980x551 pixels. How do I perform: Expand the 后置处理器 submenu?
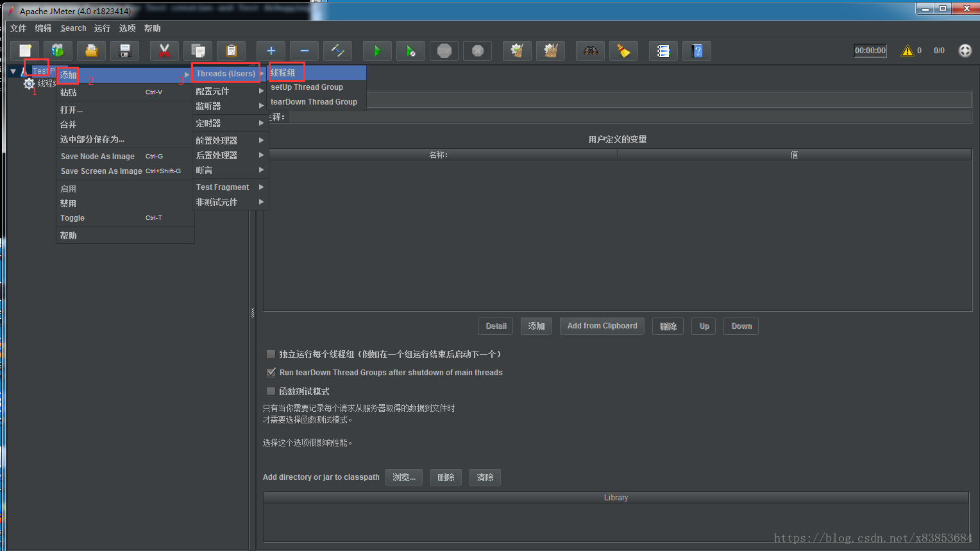[230, 155]
